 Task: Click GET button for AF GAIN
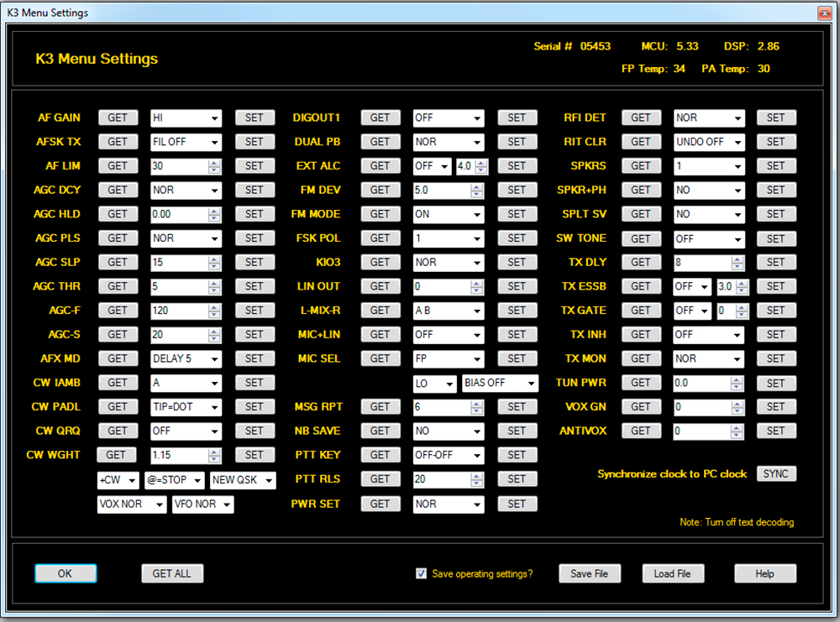(x=118, y=118)
